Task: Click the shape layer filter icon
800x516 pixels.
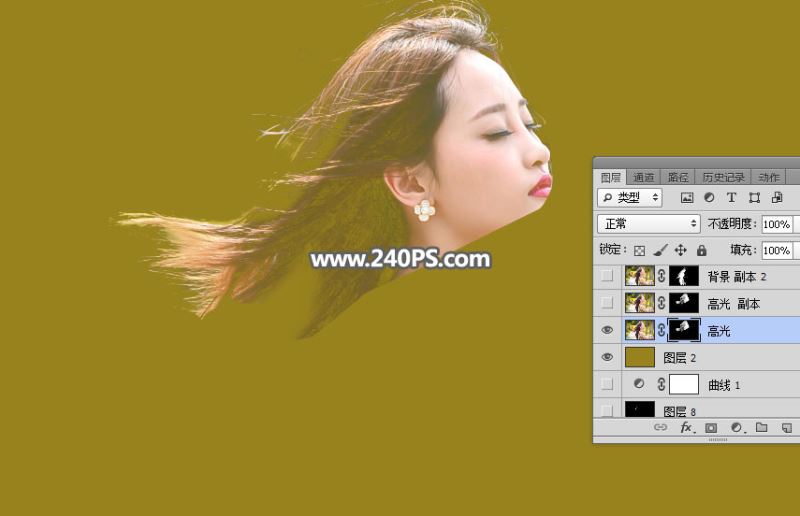Action: (x=754, y=198)
